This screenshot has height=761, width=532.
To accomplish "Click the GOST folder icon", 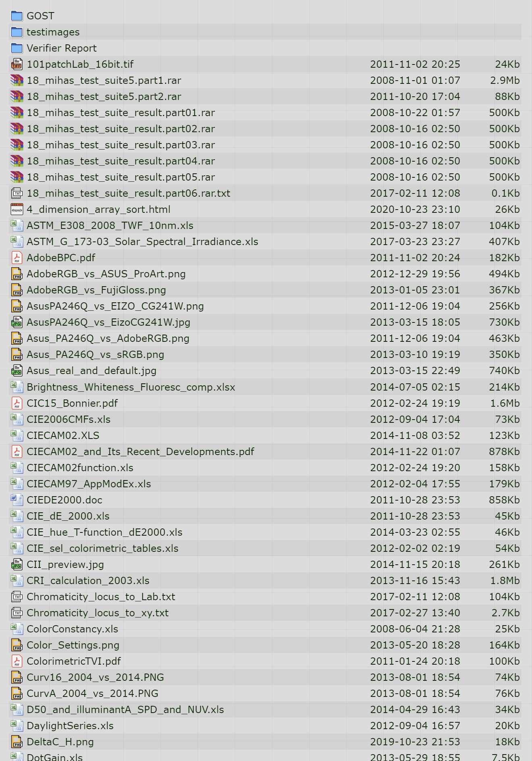I will coord(17,16).
